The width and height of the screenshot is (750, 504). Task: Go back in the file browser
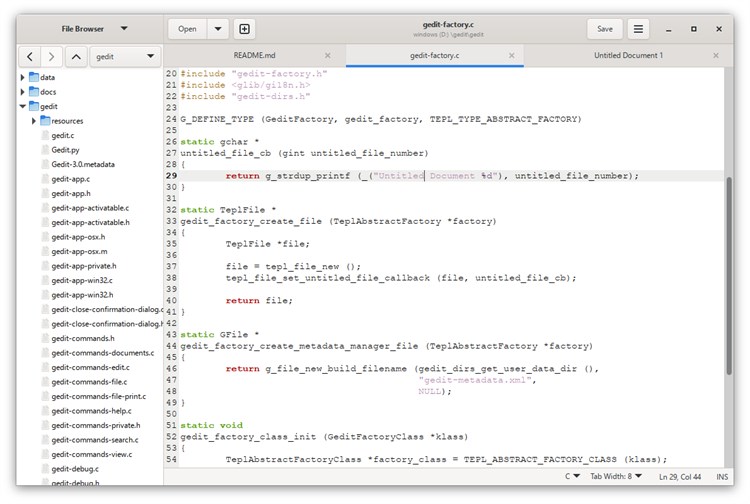point(30,57)
